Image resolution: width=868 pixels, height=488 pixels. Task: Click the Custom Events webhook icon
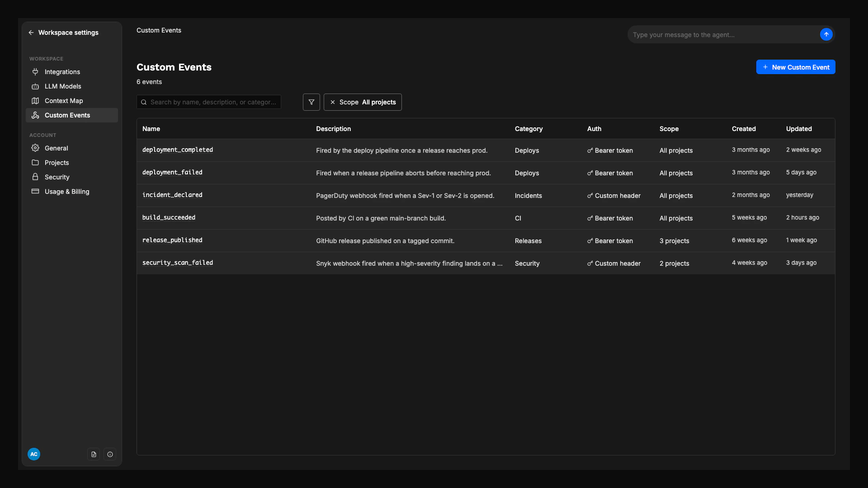pos(35,115)
